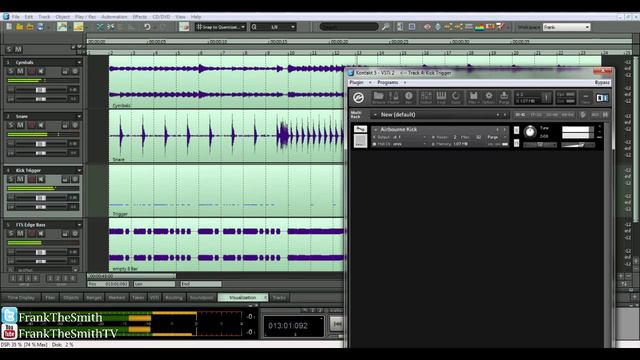Switch to the Soundpool tab
640x360 pixels.
(x=201, y=298)
